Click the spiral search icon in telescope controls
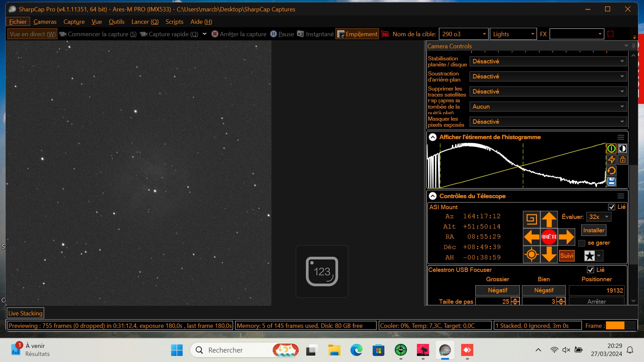This screenshot has height=362, width=644. click(x=532, y=219)
